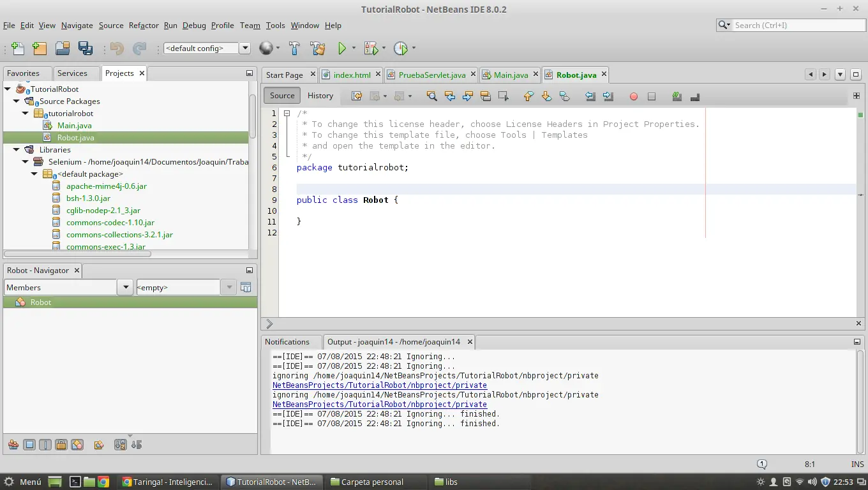Click the Previous Bookmark icon
The image size is (868, 490).
[x=528, y=96]
